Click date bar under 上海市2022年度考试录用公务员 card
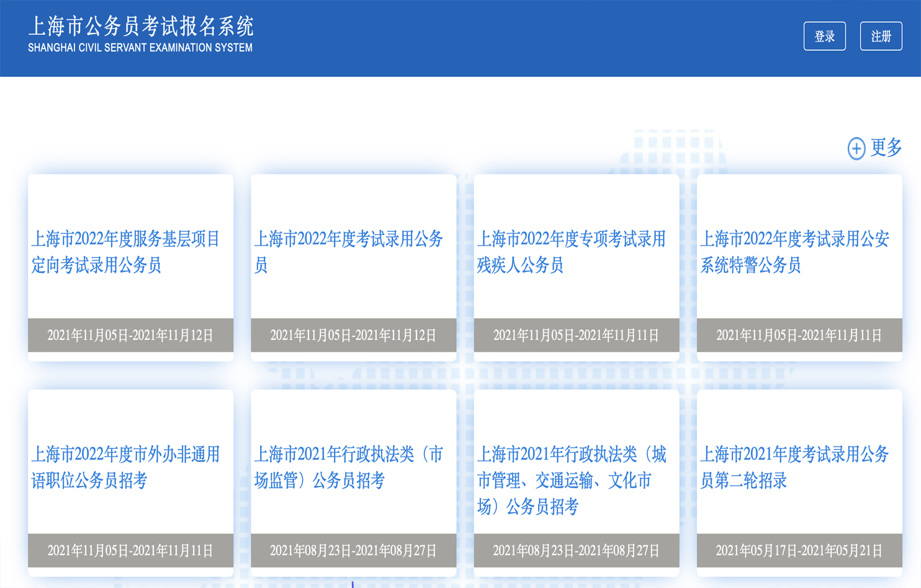The height and width of the screenshot is (588, 921). (353, 335)
